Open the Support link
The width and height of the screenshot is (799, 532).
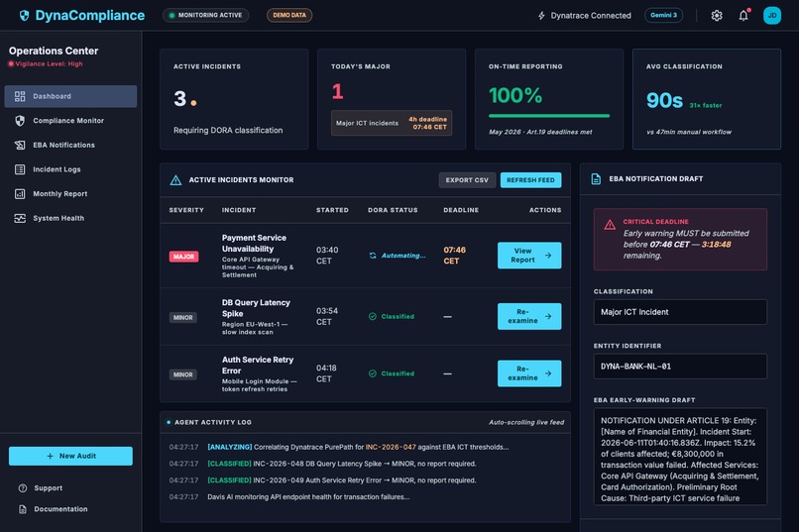(49, 488)
